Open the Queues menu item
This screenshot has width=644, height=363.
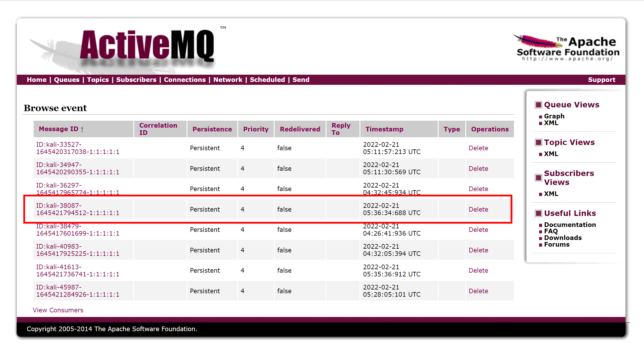pos(67,80)
